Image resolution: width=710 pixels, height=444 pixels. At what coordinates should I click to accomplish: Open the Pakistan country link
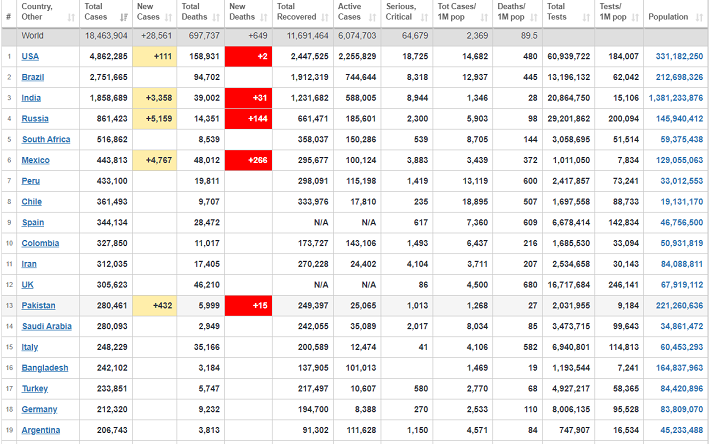(x=38, y=306)
